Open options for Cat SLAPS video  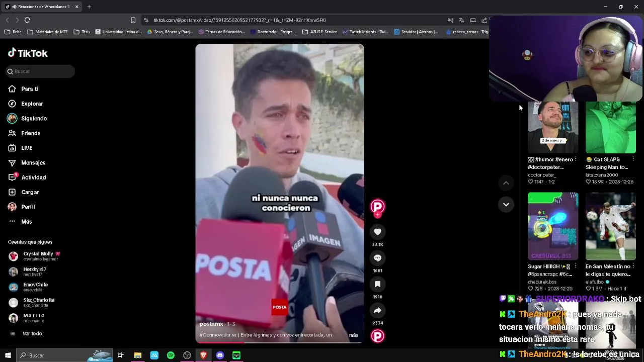(x=633, y=159)
